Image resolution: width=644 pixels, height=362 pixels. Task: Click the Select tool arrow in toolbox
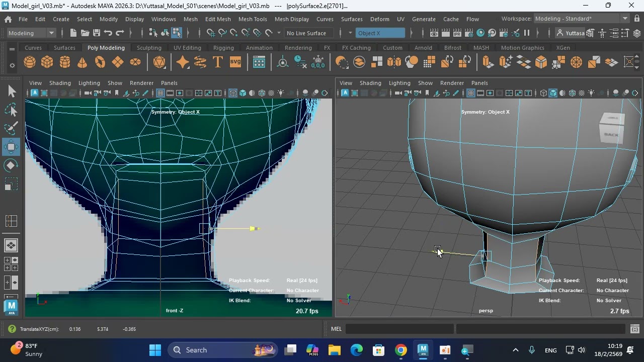(11, 92)
